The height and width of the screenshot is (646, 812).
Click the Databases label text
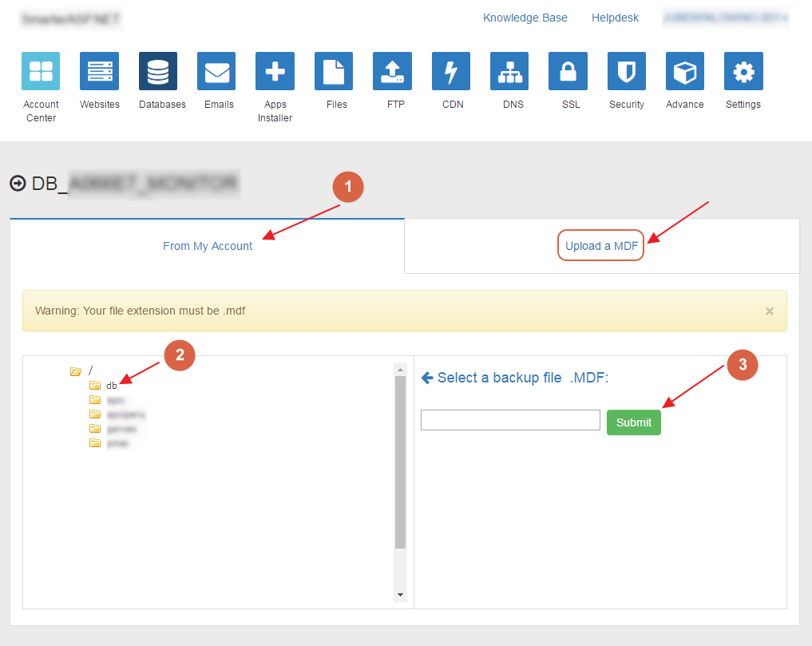click(x=162, y=104)
